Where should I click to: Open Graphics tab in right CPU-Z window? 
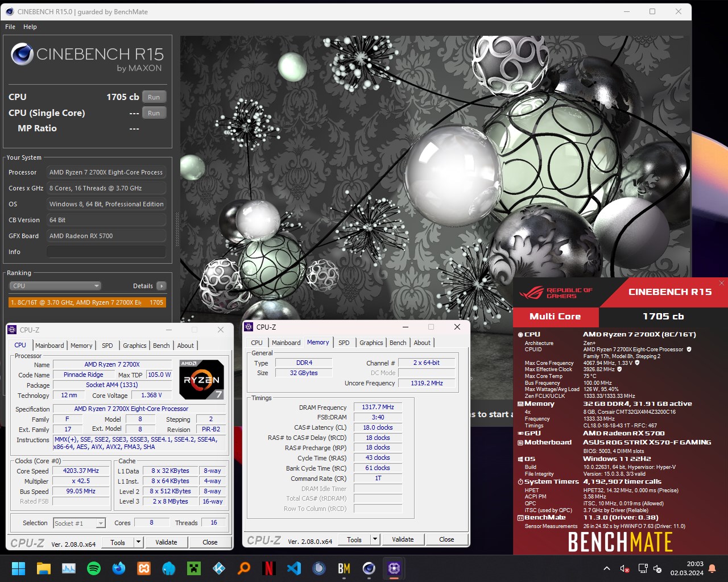coord(371,343)
